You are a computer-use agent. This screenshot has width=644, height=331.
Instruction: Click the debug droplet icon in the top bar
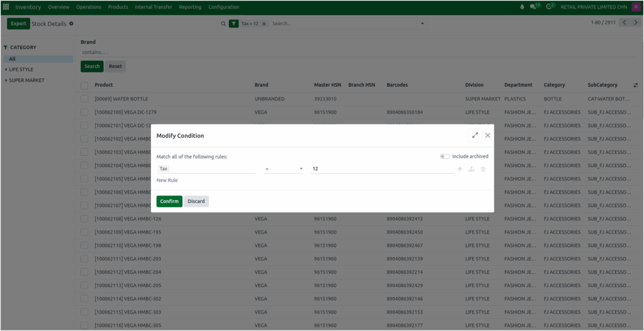522,7
